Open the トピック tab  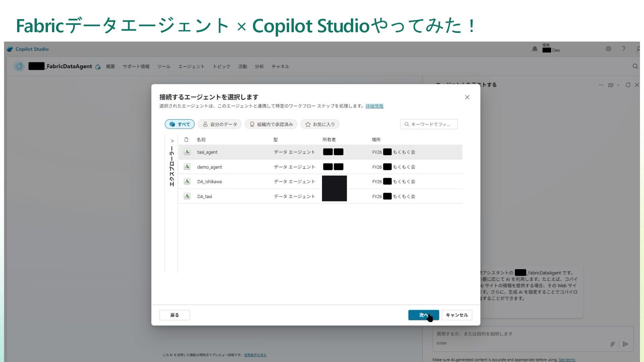coord(221,67)
